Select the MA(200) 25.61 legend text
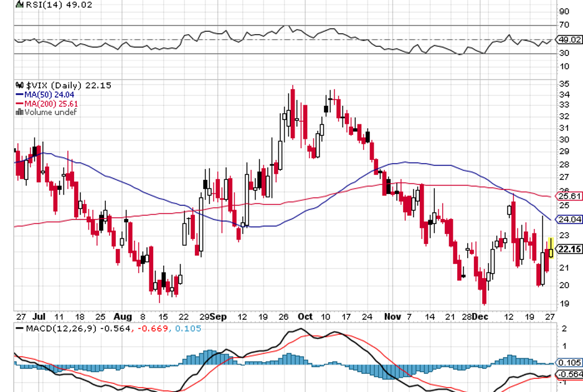Viewport: 583px width, 392px height. (x=46, y=104)
